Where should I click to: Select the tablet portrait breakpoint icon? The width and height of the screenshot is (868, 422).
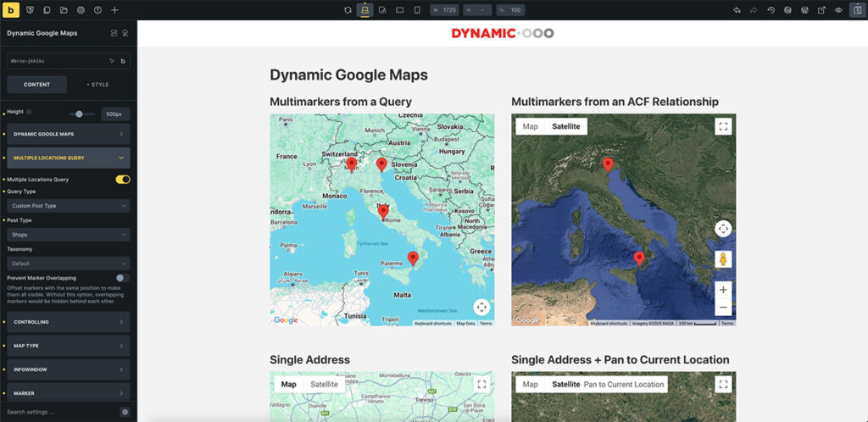382,10
